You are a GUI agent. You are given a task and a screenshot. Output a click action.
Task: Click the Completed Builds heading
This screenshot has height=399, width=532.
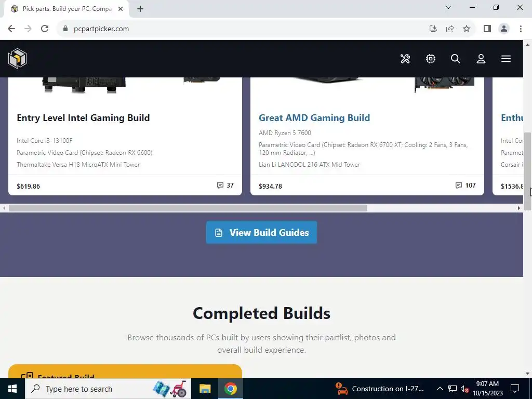(x=262, y=313)
